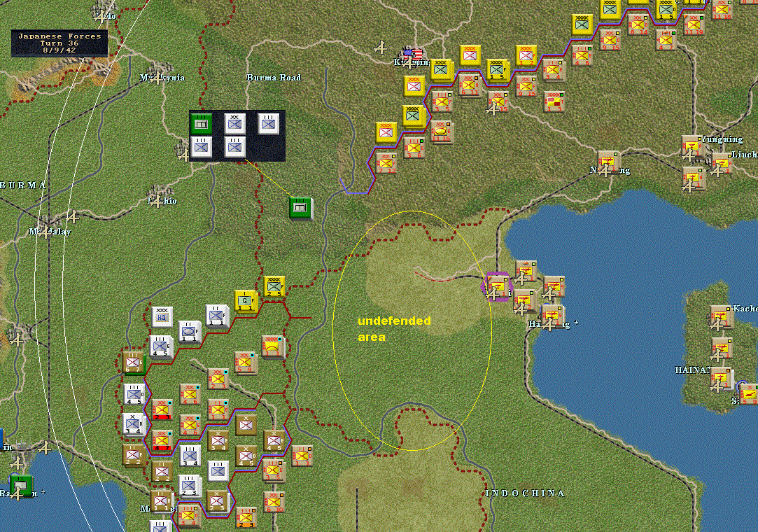Click the 'HAINAN' island label
The image size is (758, 532).
coord(692,370)
